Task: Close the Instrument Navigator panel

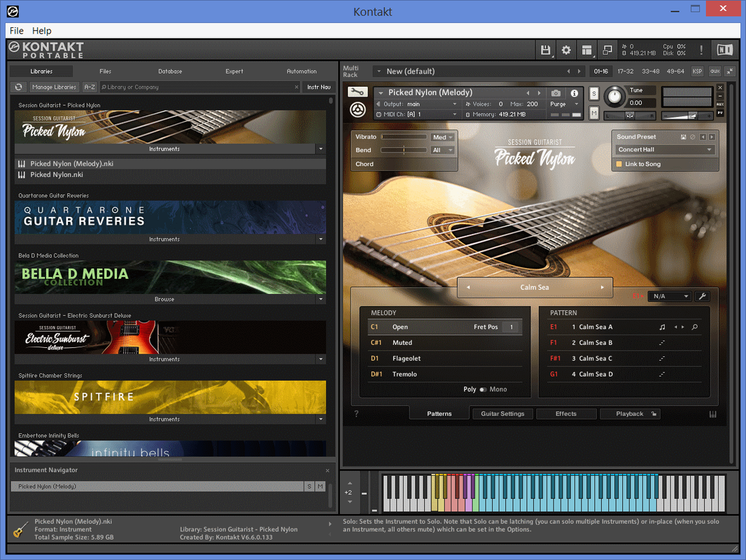Action: click(328, 470)
